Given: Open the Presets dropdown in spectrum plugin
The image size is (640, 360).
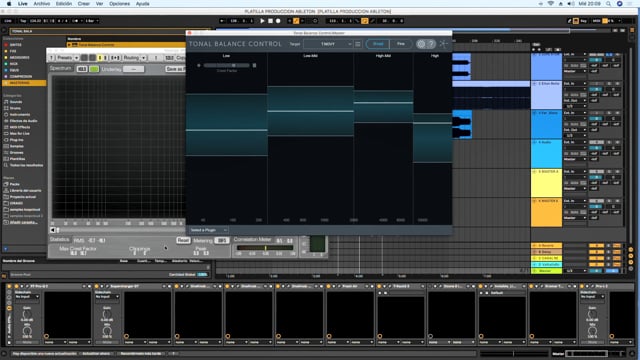Looking at the screenshot, I should click(67, 58).
